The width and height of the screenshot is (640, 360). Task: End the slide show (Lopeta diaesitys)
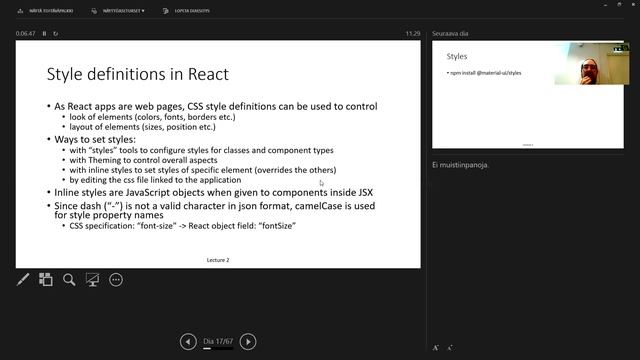pos(186,11)
